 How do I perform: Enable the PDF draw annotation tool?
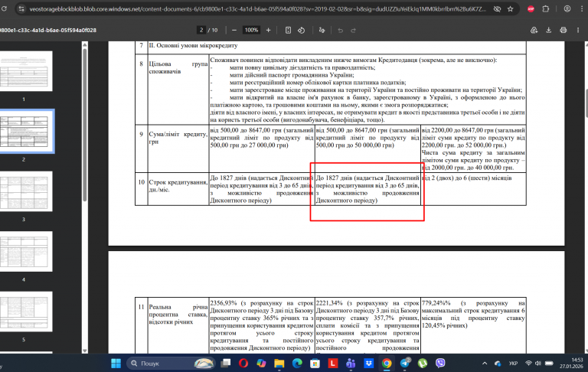322,30
